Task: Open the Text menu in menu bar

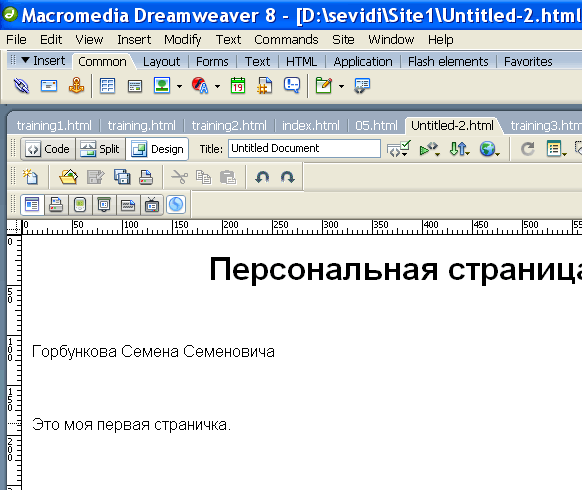Action: pos(228,39)
